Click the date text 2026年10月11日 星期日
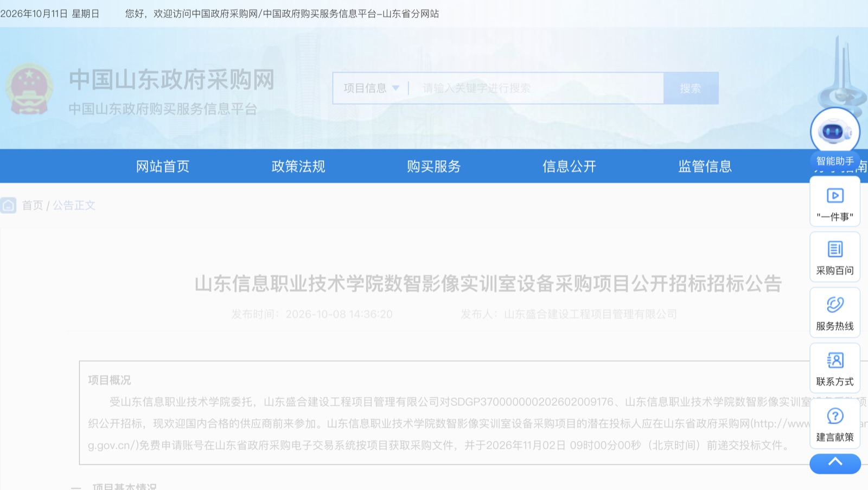The image size is (868, 490). tap(50, 14)
